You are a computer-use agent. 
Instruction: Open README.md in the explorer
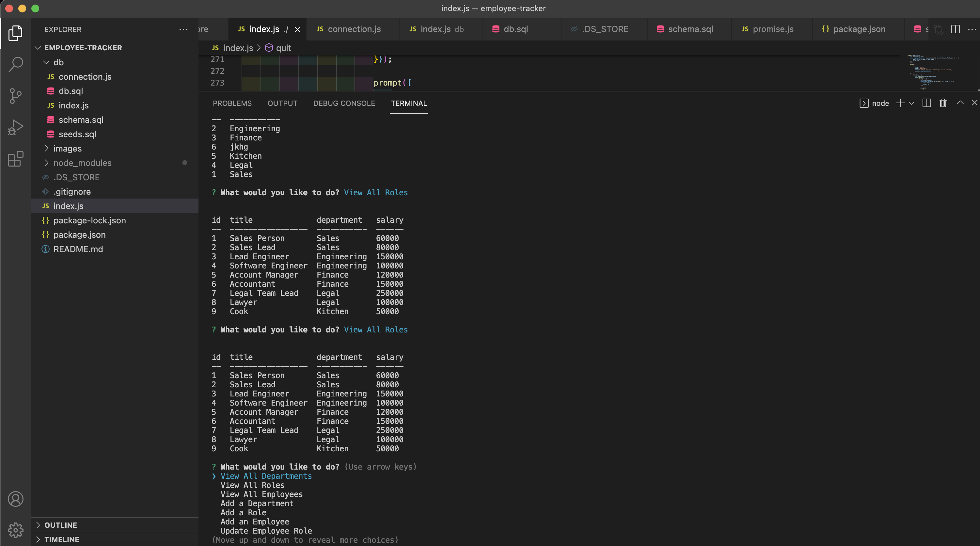coord(115,249)
